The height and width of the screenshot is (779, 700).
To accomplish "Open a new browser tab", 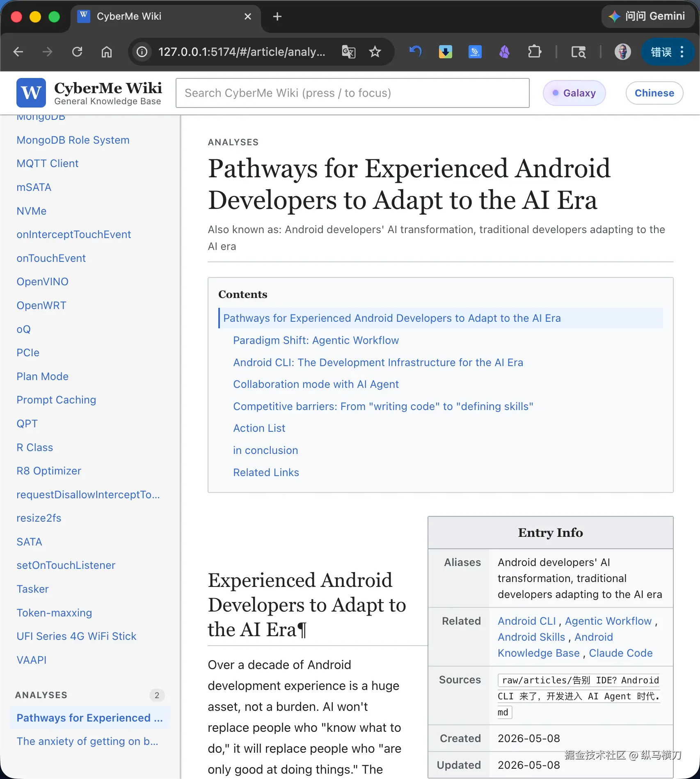I will tap(277, 16).
